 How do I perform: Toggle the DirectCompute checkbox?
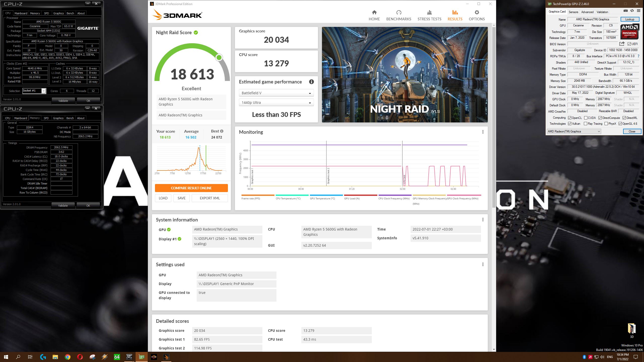coord(600,118)
